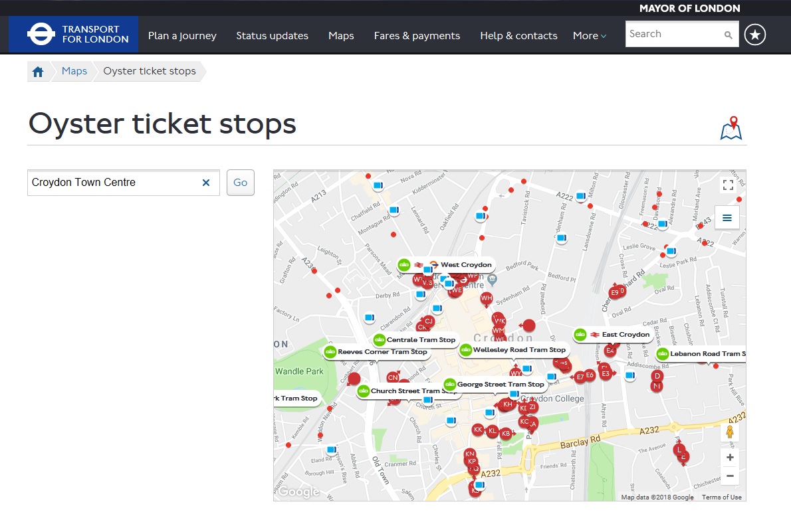The image size is (791, 532).
Task: Zoom out on the map
Action: (730, 476)
